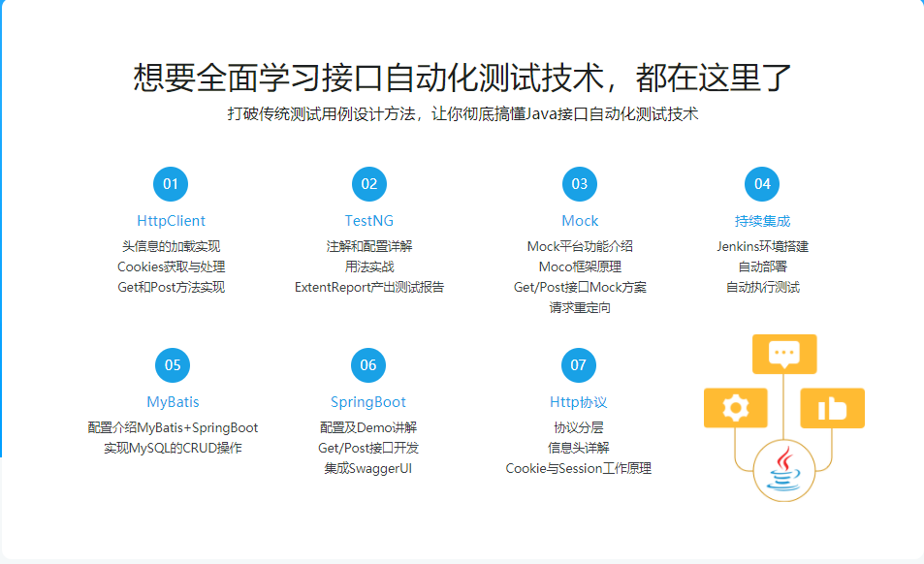Open the HttpClient topic heading
924x564 pixels.
click(x=172, y=221)
